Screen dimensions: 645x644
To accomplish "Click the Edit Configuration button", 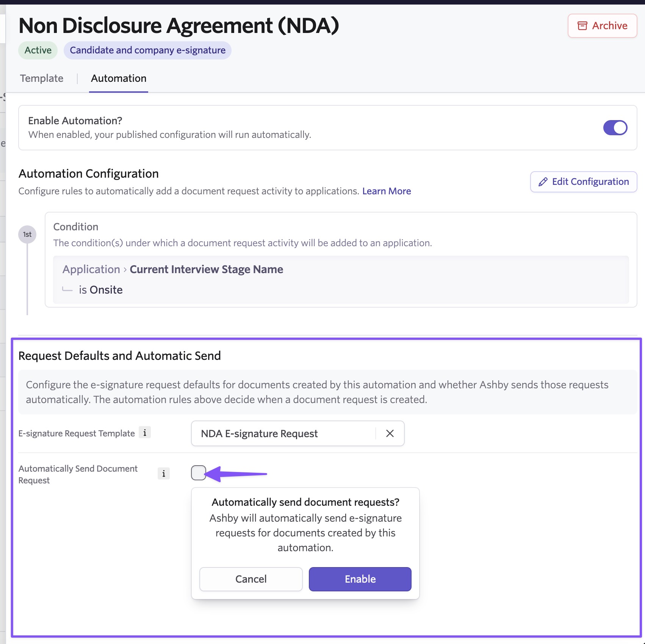I will click(x=584, y=182).
